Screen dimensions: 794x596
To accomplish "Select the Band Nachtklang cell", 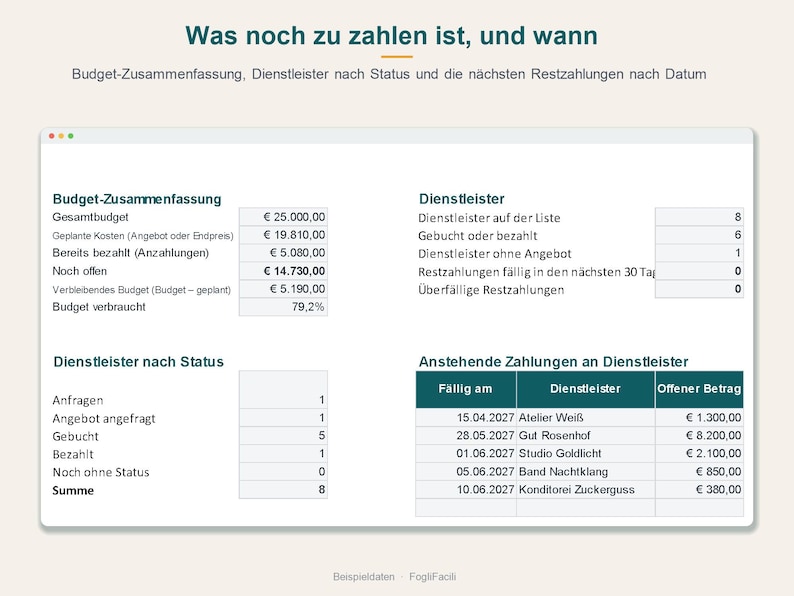I will click(585, 471).
